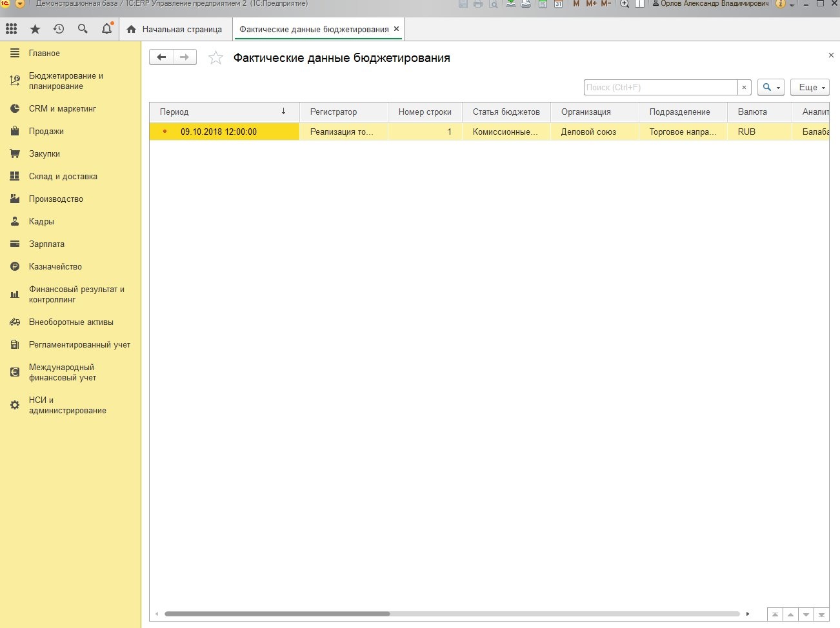Open Главное section
The width and height of the screenshot is (840, 628).
[70, 54]
